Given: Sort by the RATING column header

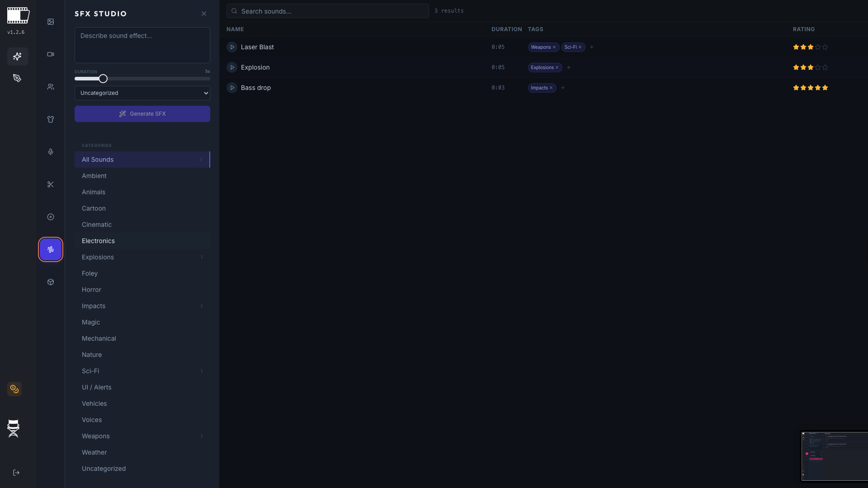Looking at the screenshot, I should [x=804, y=29].
